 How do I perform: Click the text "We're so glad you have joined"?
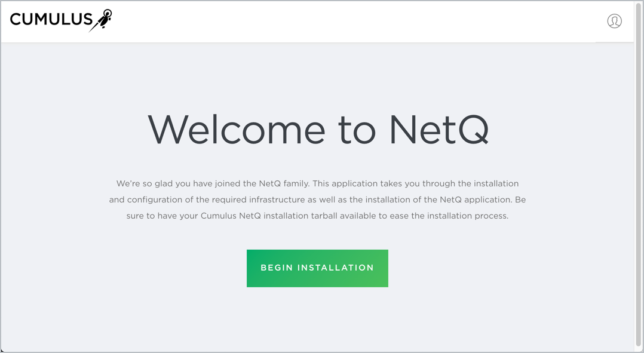(174, 183)
